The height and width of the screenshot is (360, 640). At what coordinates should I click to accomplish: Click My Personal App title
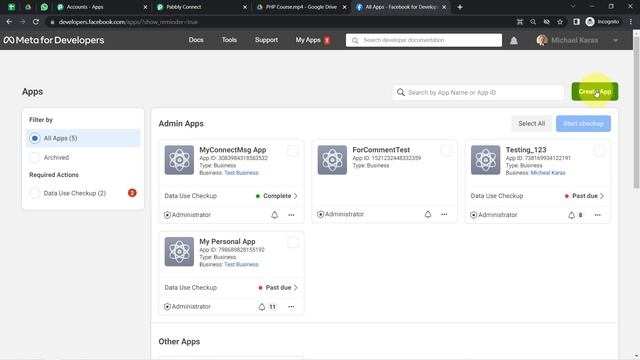pos(227,242)
